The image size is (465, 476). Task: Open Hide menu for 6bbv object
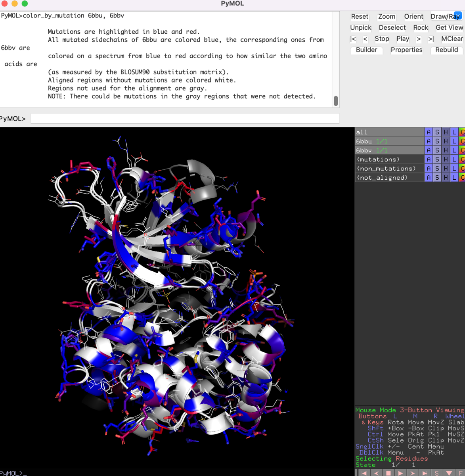[446, 150]
